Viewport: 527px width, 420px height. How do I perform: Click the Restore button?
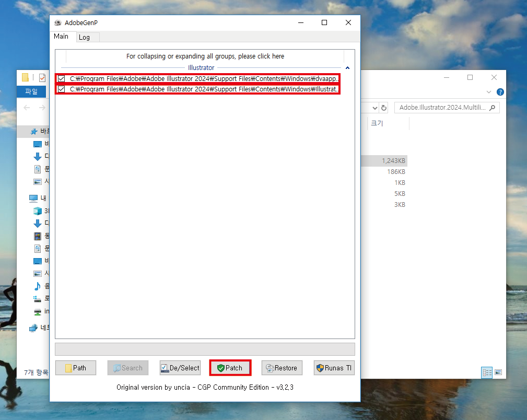point(282,368)
